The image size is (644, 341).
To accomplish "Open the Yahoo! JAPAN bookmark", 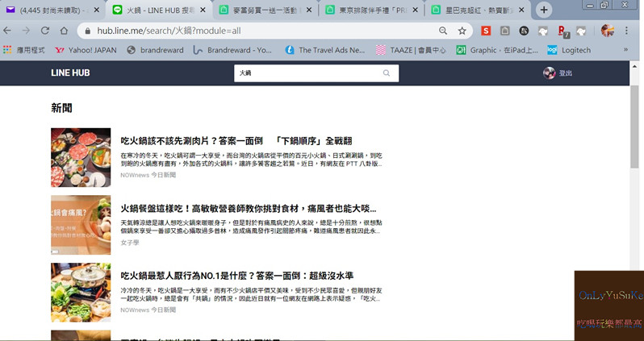I will [86, 50].
